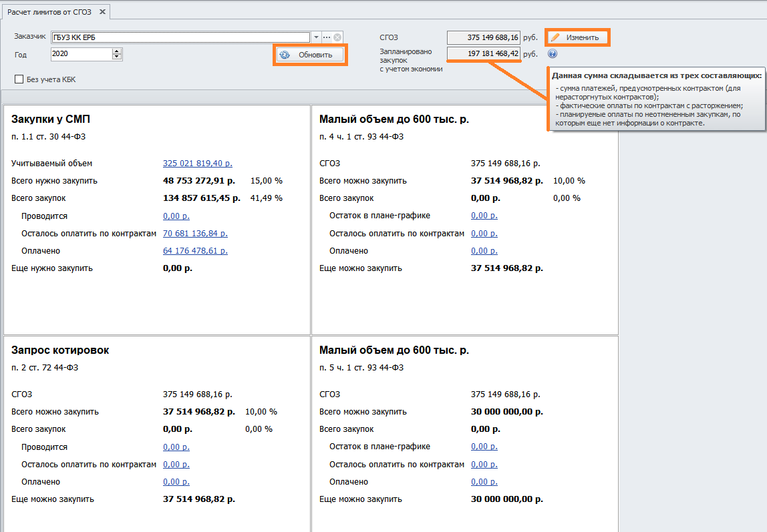Click the 30 000 000,00 р. Всего можно закупить value
Image resolution: width=767 pixels, height=532 pixels.
(507, 412)
